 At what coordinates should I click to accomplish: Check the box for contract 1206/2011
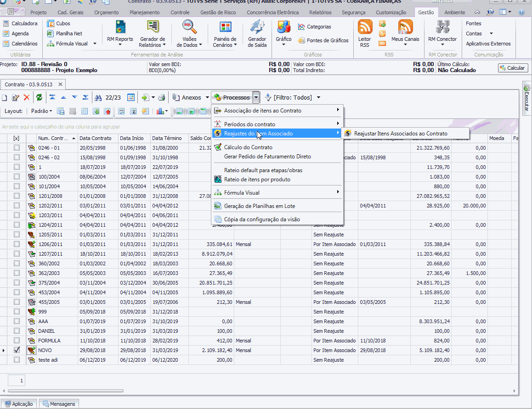(17, 244)
